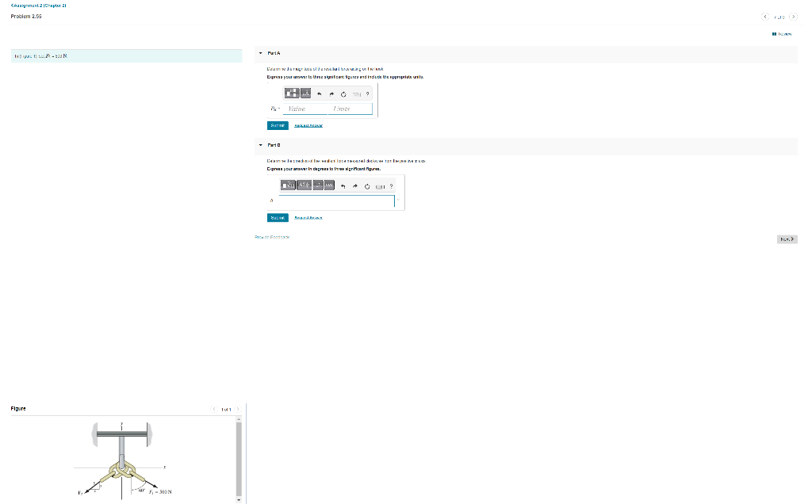Click the figure panel vertical scrollbar
The width and height of the screenshot is (812, 504).
pos(239,460)
